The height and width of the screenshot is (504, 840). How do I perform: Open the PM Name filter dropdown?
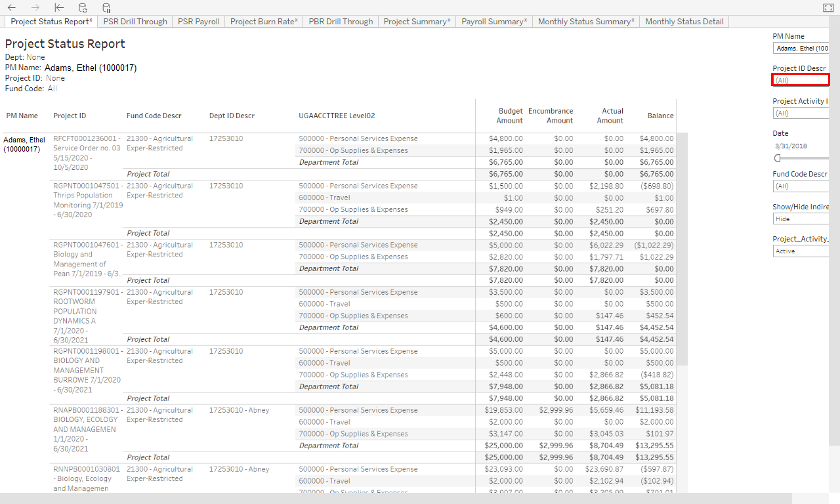pyautogui.click(x=801, y=49)
